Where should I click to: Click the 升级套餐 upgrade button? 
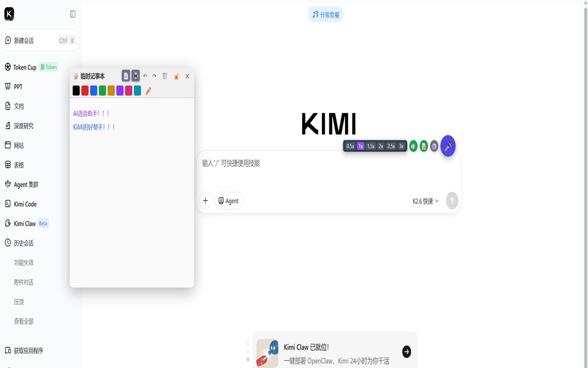pos(326,15)
